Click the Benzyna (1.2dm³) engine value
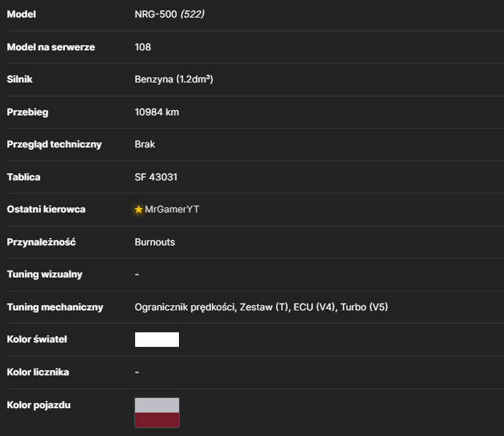Image resolution: width=504 pixels, height=436 pixels. [174, 80]
